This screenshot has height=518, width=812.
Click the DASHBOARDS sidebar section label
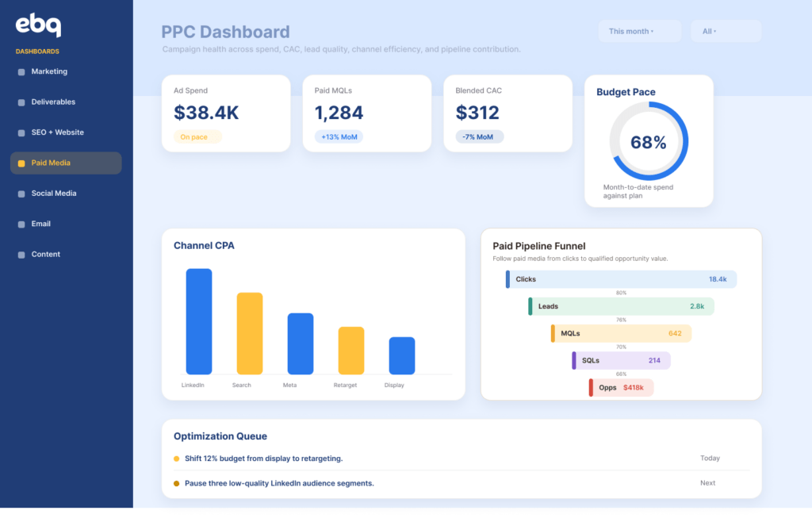pyautogui.click(x=37, y=52)
